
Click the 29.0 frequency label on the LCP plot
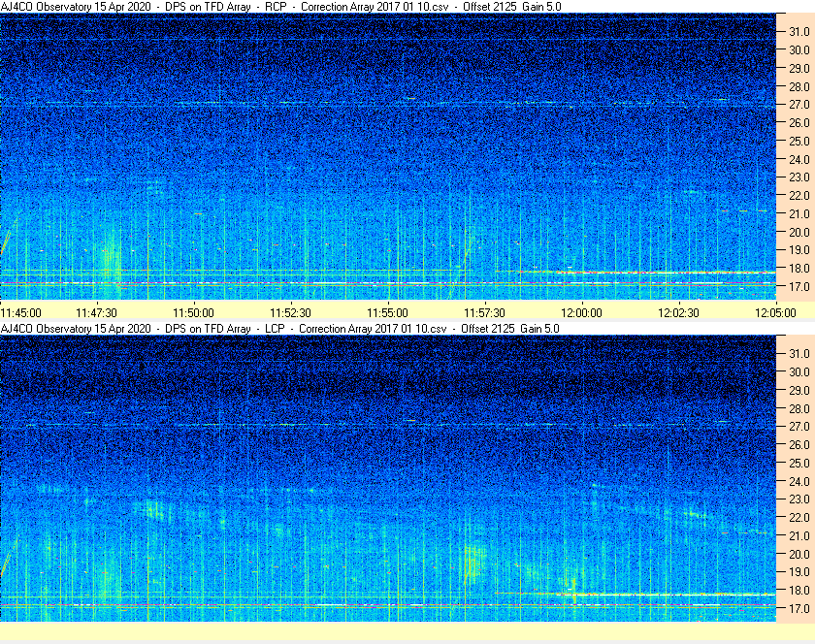pyautogui.click(x=799, y=390)
